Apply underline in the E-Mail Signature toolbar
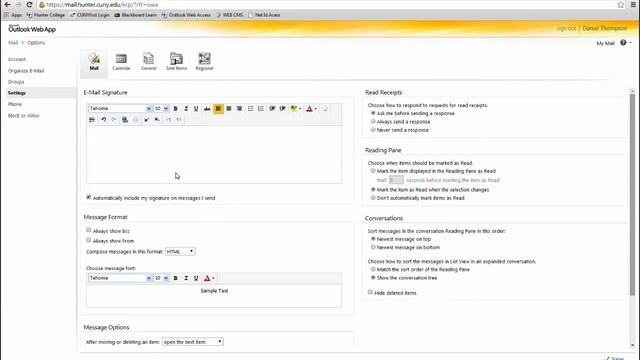This screenshot has height=360, width=640. [196, 109]
